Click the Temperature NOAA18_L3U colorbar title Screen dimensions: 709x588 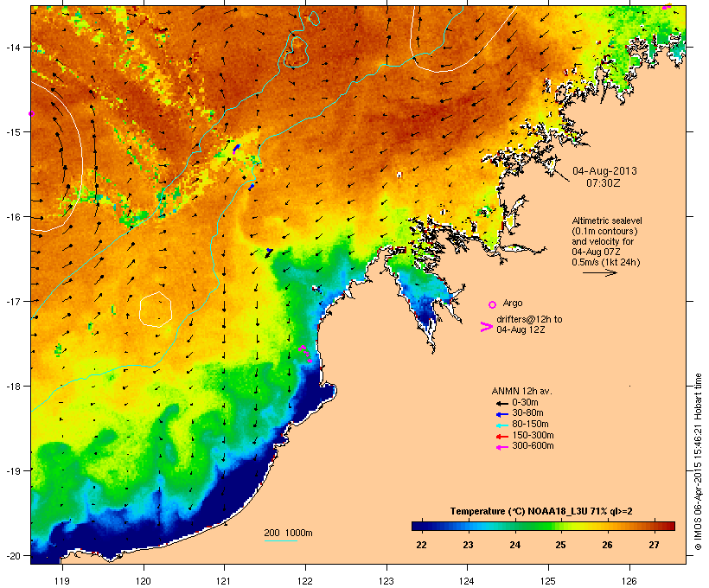541,511
